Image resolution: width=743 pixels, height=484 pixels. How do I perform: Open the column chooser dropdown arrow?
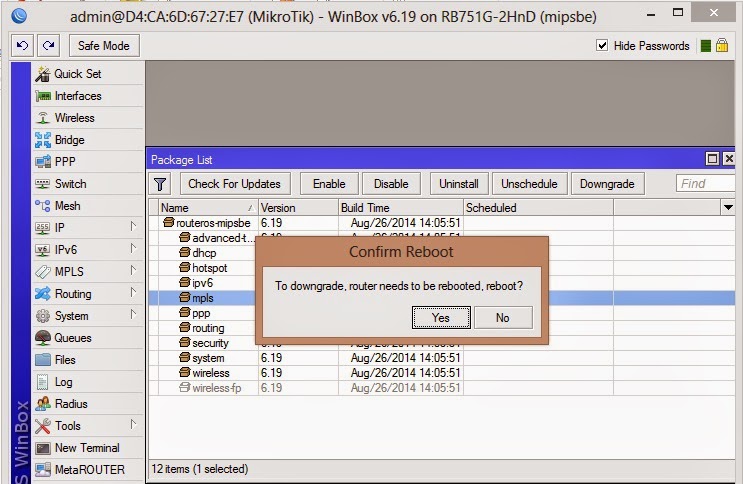click(728, 208)
